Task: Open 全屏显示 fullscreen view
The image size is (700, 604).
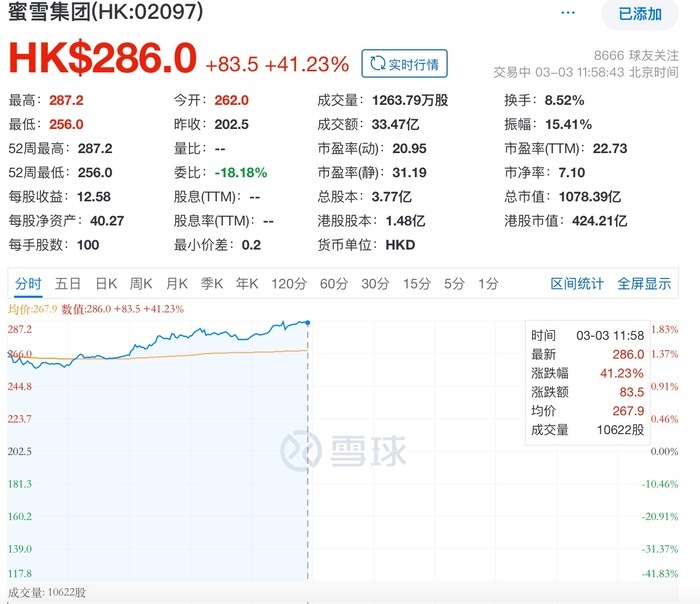Action: [x=644, y=283]
